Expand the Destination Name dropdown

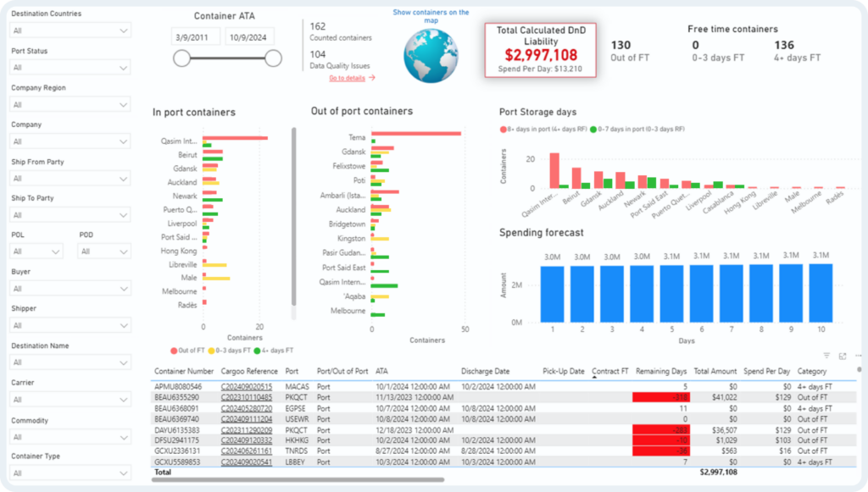pyautogui.click(x=70, y=362)
